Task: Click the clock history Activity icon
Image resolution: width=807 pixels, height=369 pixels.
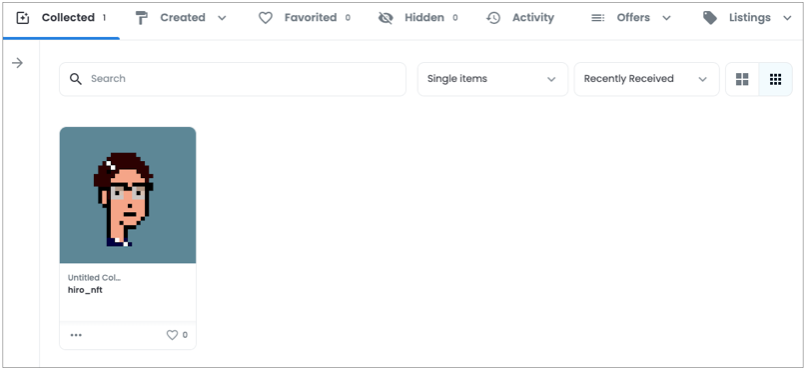Action: tap(493, 18)
